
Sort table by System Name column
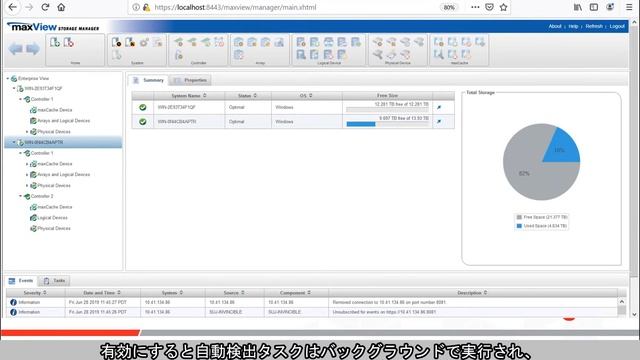point(189,96)
